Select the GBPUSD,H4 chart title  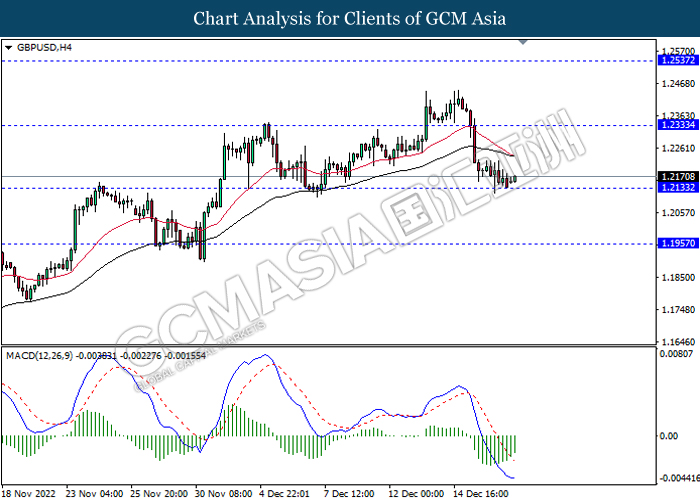(x=44, y=47)
